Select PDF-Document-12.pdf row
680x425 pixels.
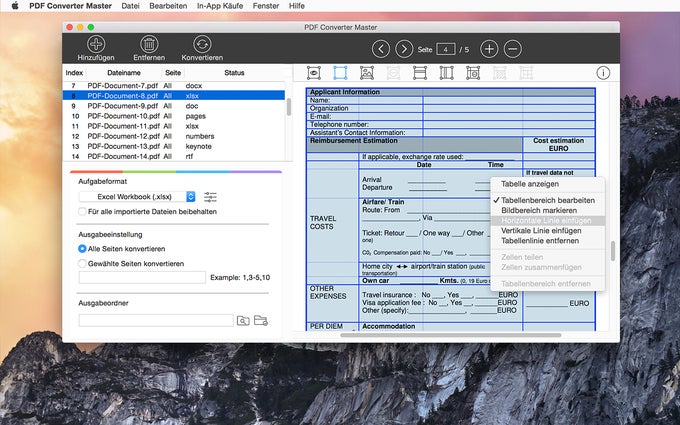tap(174, 136)
